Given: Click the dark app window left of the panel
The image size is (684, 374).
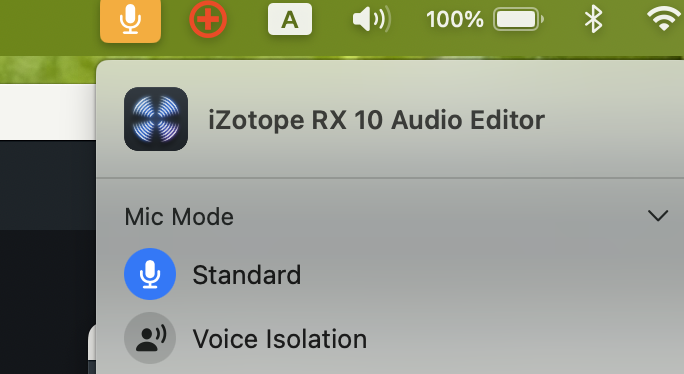Looking at the screenshot, I should tap(48, 257).
